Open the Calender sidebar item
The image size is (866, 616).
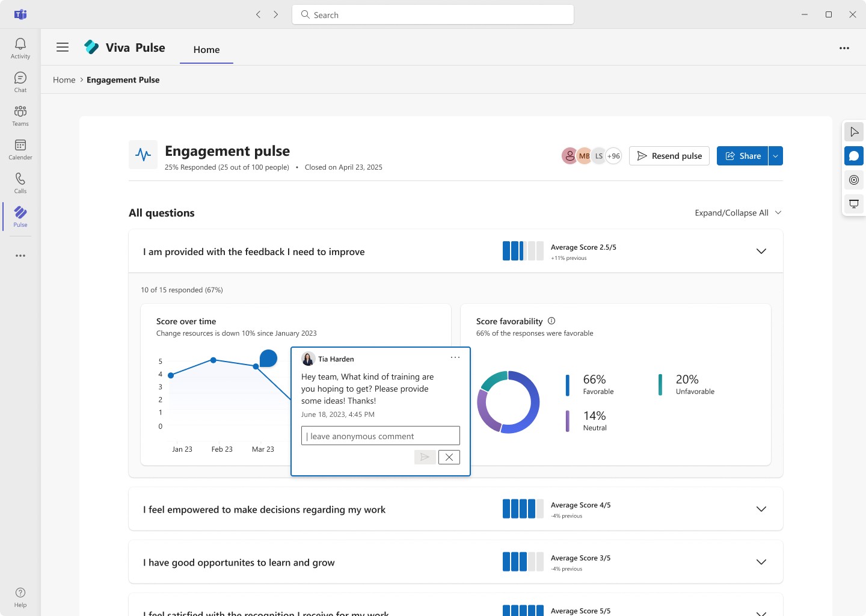pyautogui.click(x=20, y=149)
